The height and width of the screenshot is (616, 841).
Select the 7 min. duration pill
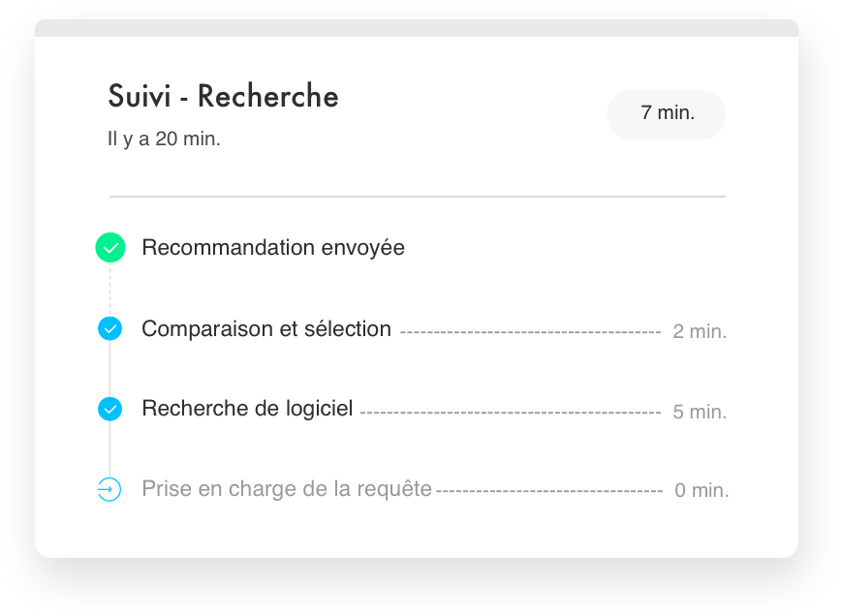point(667,114)
